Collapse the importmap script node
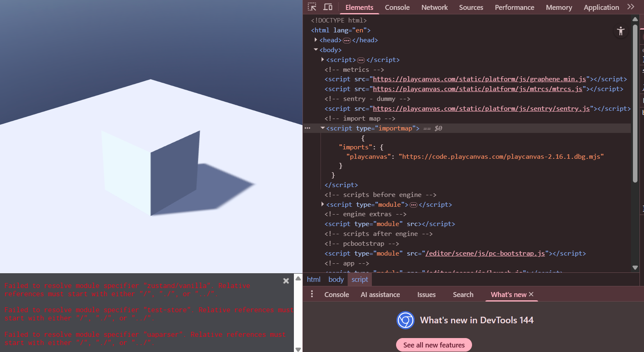This screenshot has height=352, width=644. click(323, 128)
